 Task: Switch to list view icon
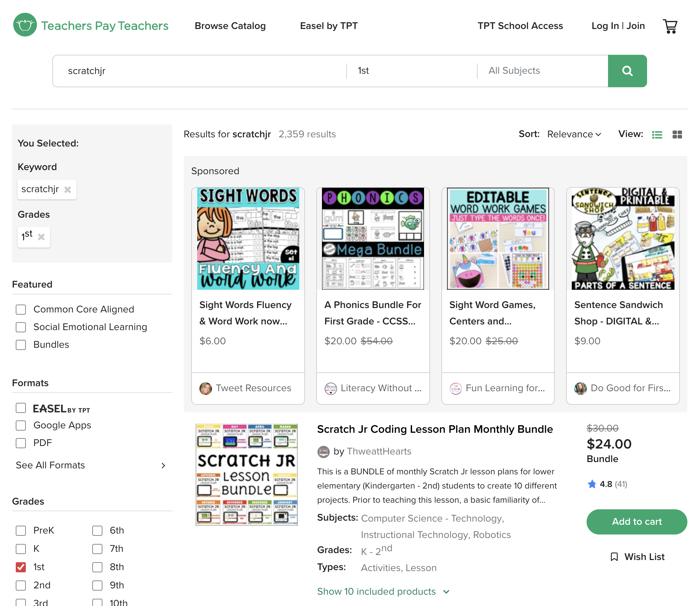pos(657,134)
